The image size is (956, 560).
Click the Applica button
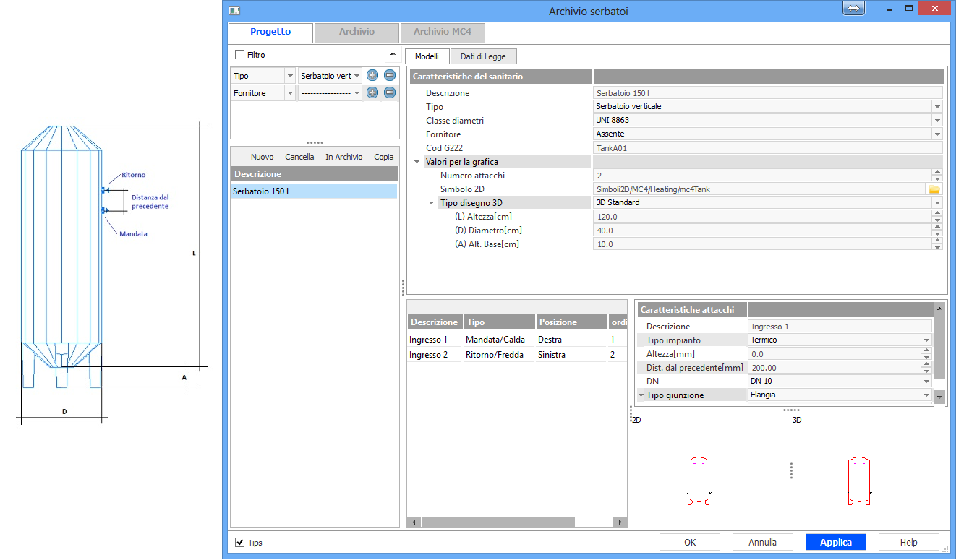point(835,542)
